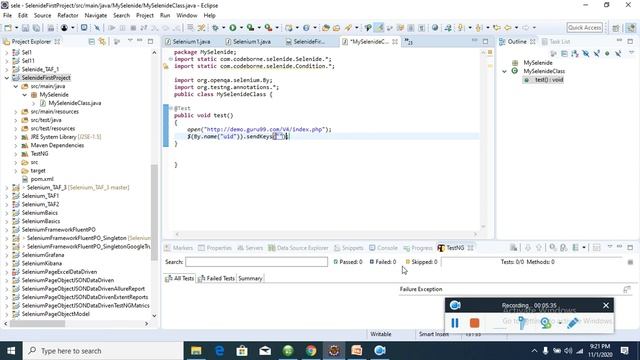Toggle Mark Occurrences highlighter in toolbar
This screenshot has width=640, height=360.
point(379,28)
